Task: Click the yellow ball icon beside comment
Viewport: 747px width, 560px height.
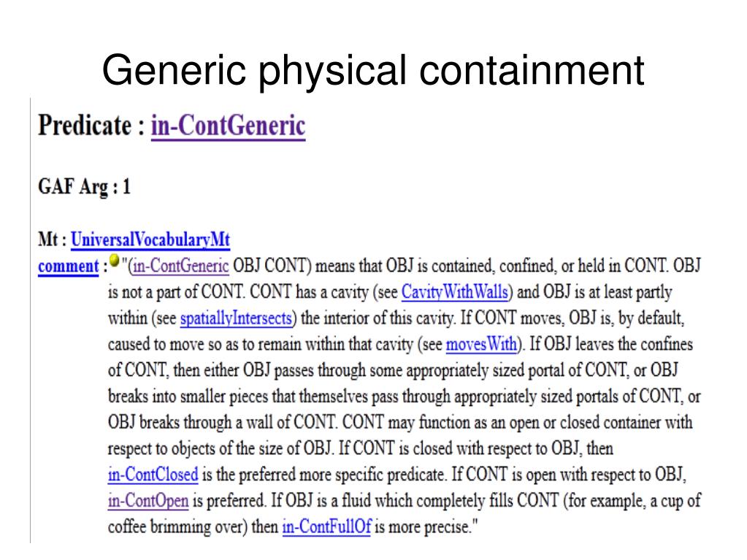Action: 114,261
